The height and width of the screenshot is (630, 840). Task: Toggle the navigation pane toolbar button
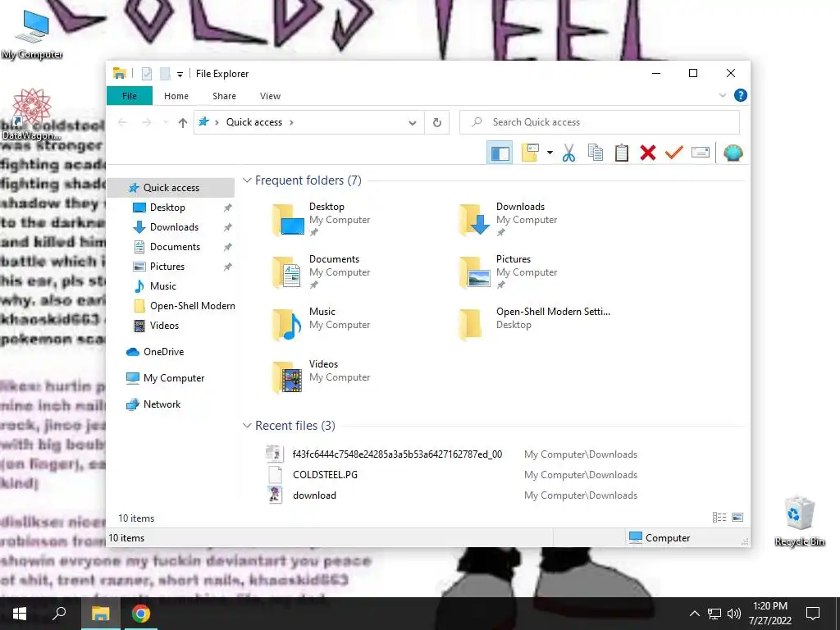[500, 153]
